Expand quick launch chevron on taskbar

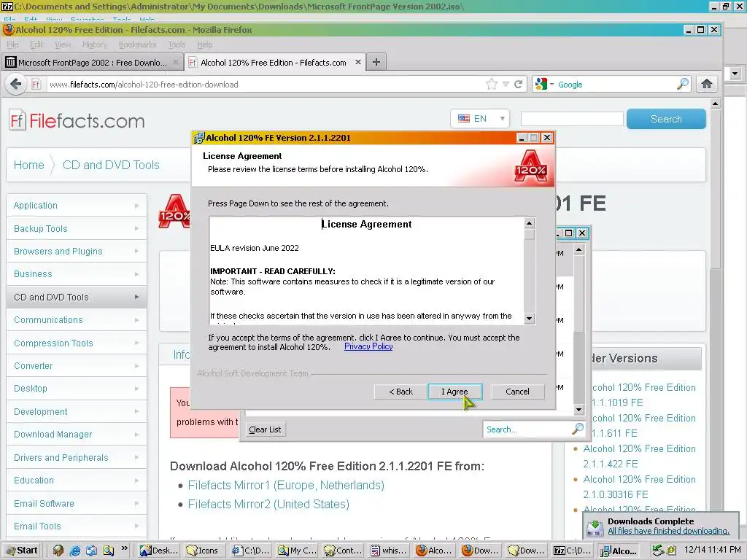tap(124, 548)
